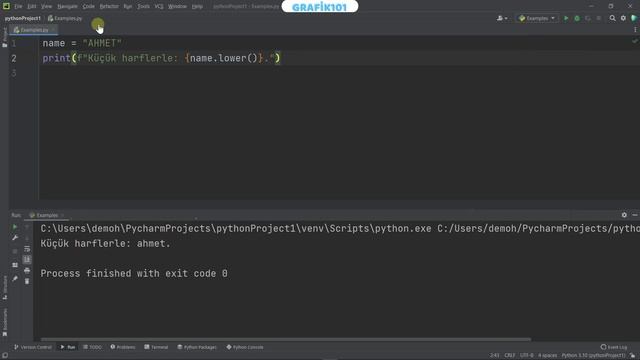The image size is (640, 360).
Task: Click the tool window toggle in bottom-left corner
Action: click(4, 356)
